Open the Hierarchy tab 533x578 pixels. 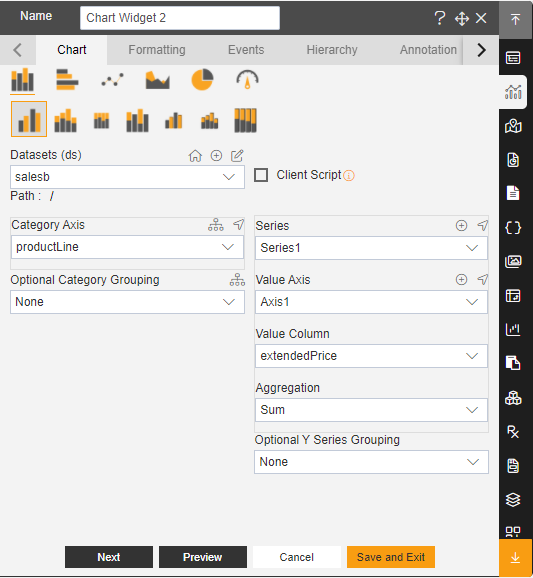332,50
